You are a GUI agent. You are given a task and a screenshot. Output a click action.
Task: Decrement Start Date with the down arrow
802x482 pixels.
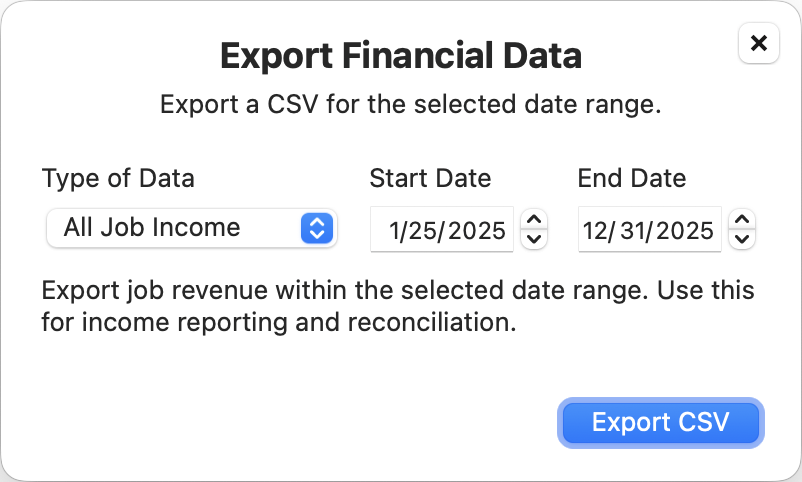coord(535,239)
